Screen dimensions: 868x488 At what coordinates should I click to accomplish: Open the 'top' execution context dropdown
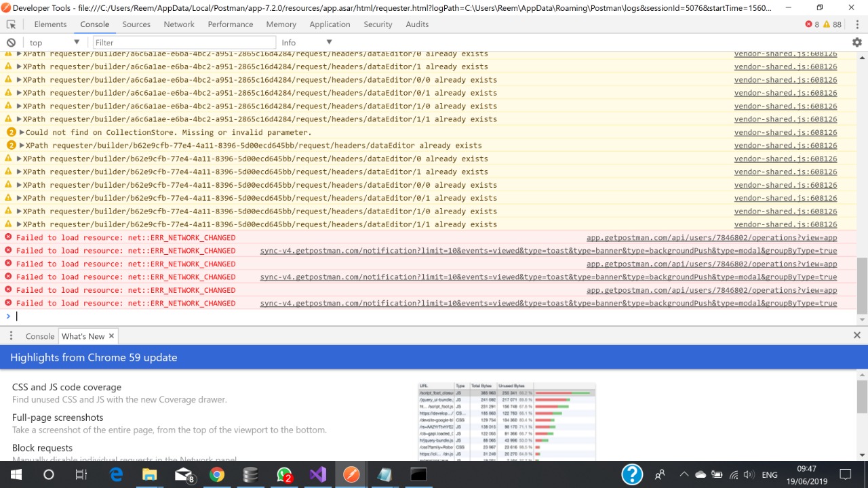point(54,42)
